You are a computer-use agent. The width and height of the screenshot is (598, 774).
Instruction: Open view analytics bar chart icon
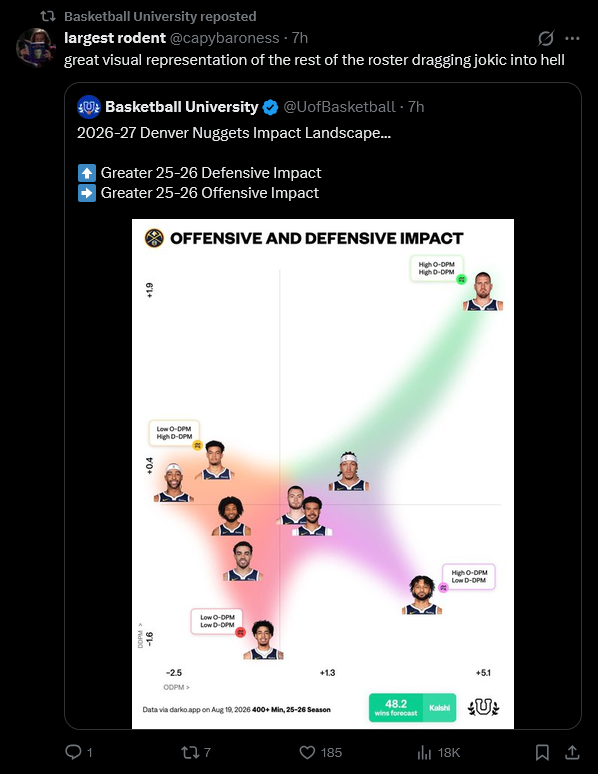point(424,752)
